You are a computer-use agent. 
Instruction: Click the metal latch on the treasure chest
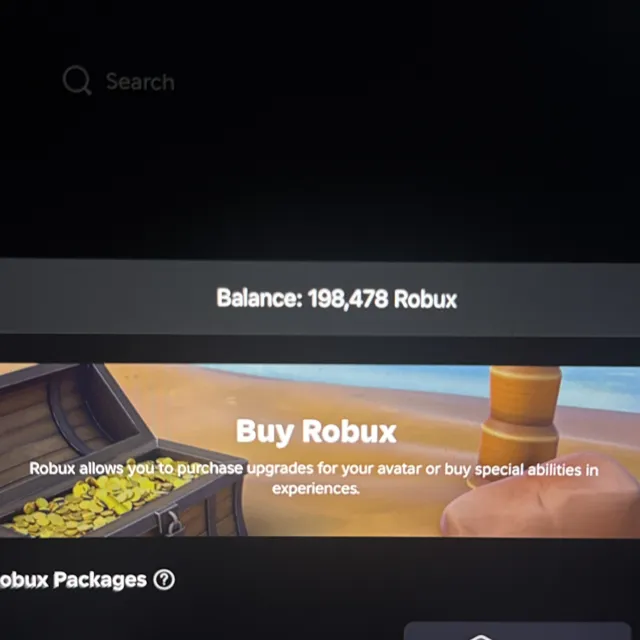[173, 520]
